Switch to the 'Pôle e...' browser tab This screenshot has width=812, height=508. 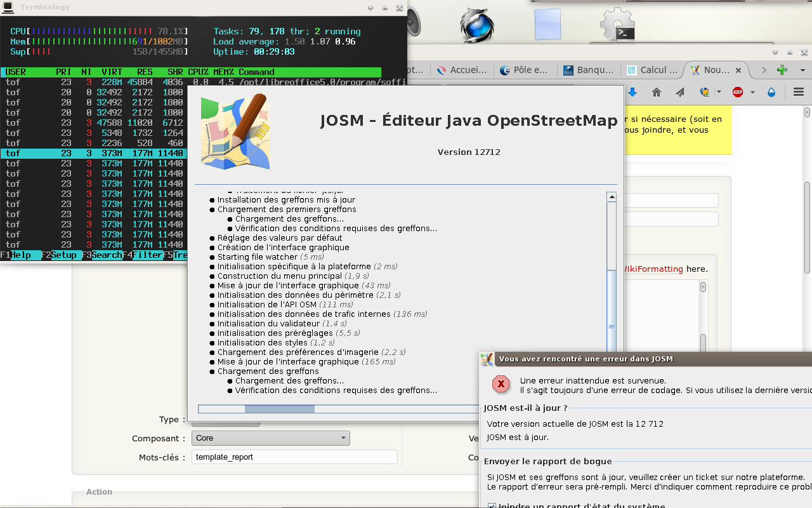point(525,70)
